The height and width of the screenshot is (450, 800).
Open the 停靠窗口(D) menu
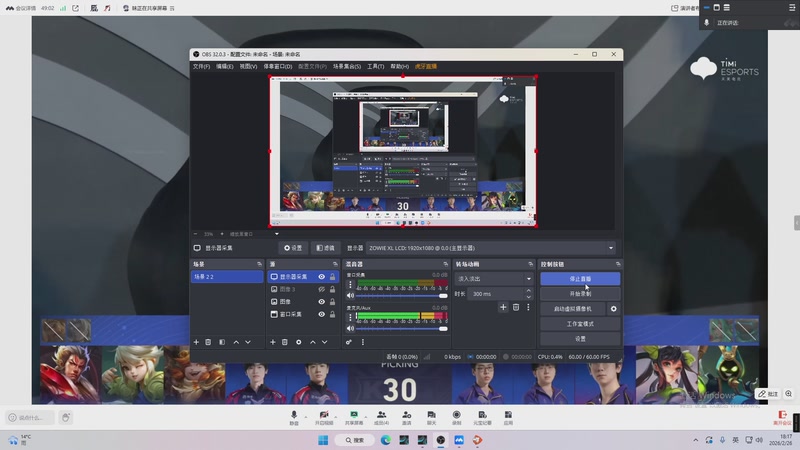[278, 66]
